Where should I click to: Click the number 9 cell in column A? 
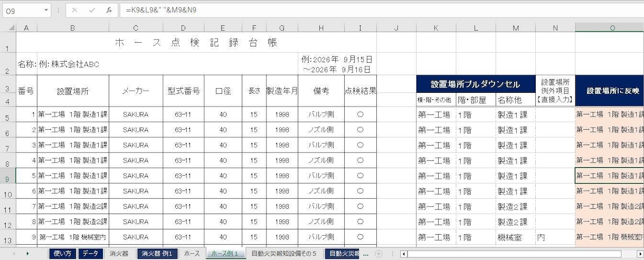tap(26, 237)
